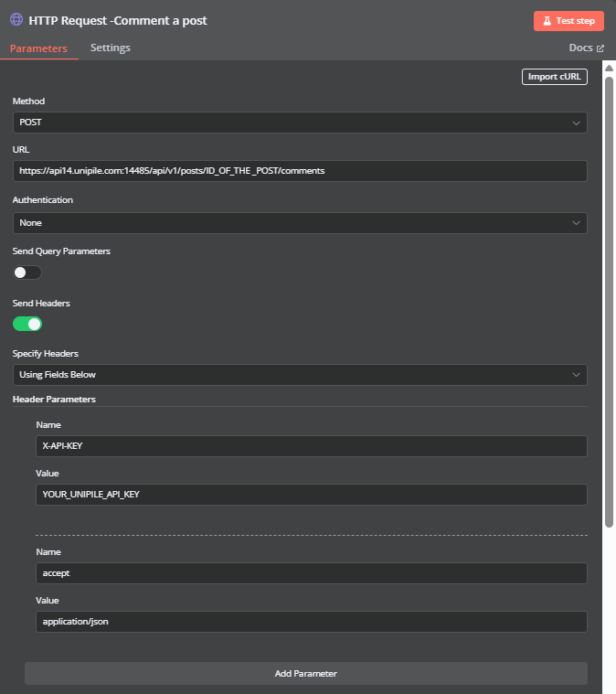
Task: Click the node title HTTP Request -Comment a post
Action: tap(118, 20)
